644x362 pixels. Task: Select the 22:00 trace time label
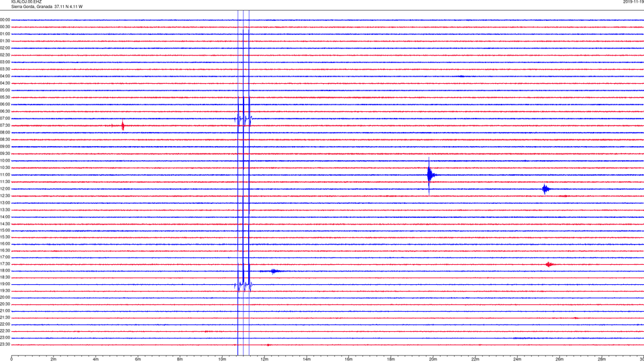5,324
